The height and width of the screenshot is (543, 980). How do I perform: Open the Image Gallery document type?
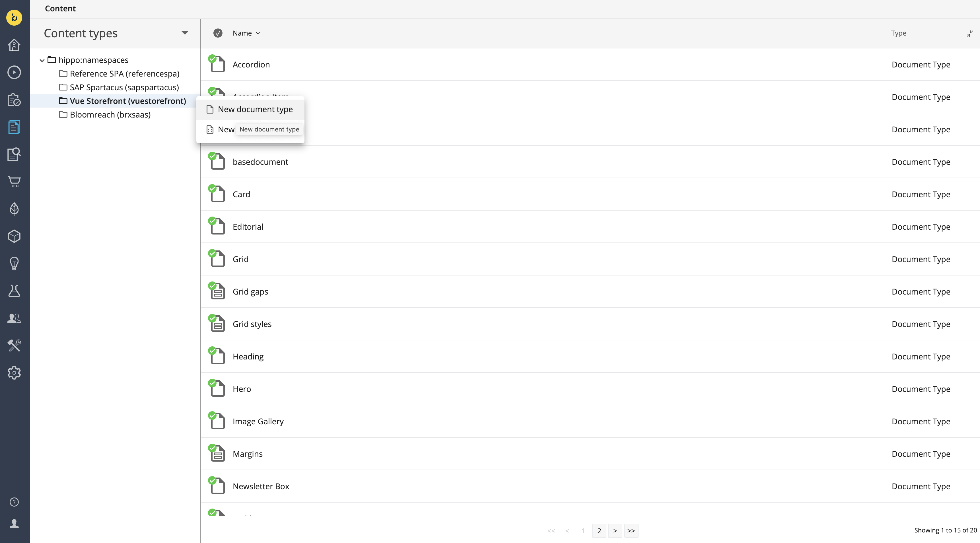[258, 421]
